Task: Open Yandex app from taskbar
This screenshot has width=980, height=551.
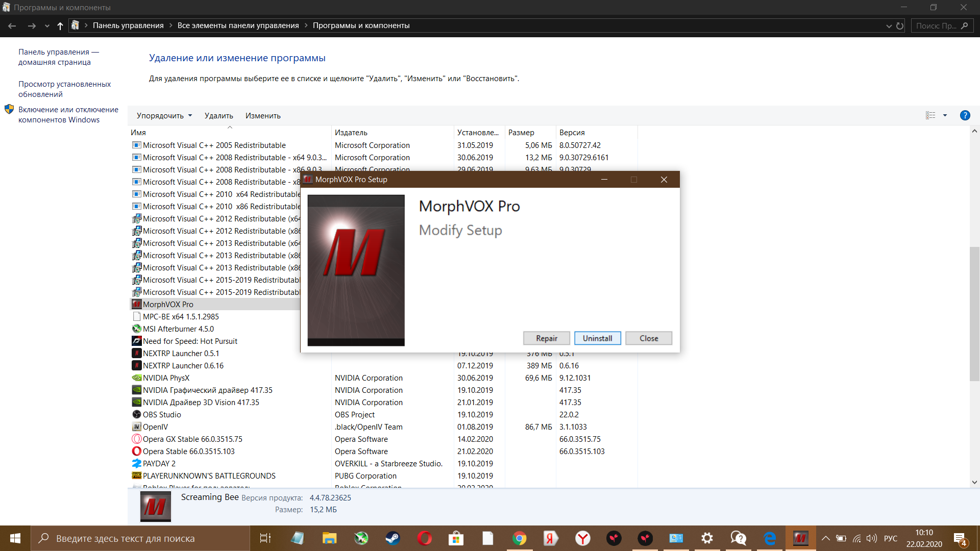Action: point(551,538)
